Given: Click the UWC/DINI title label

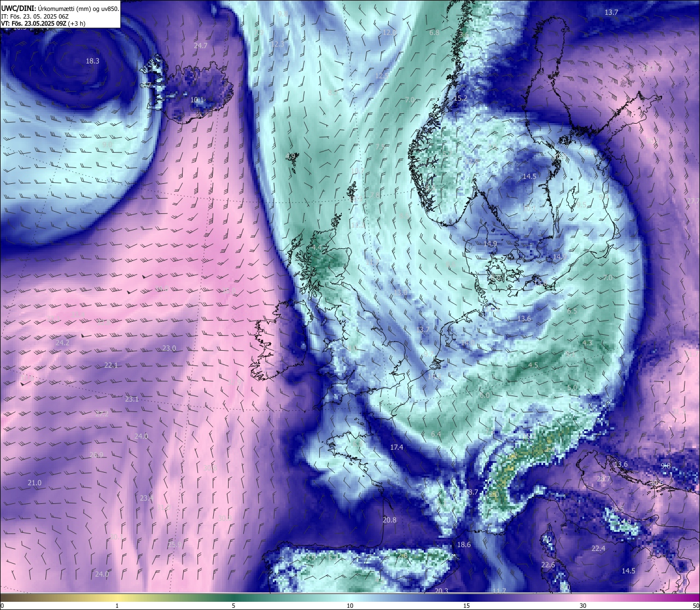Looking at the screenshot, I should point(18,8).
